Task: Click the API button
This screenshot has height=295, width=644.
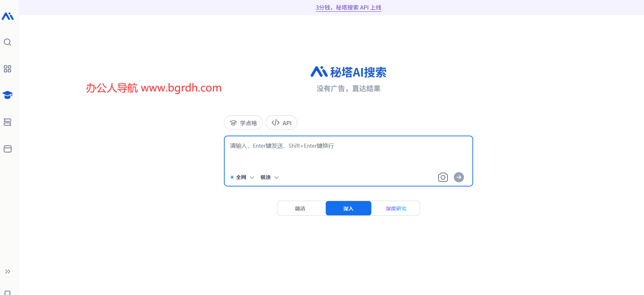Action: 281,123
